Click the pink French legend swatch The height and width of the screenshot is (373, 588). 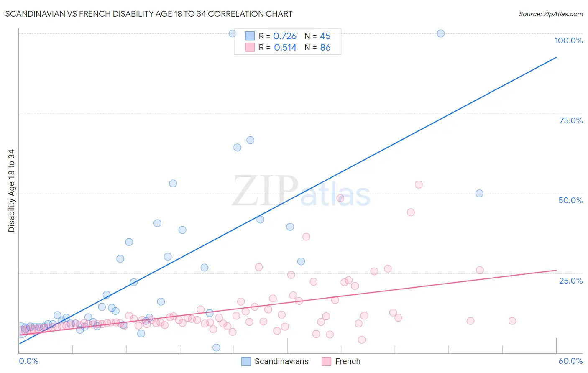point(327,361)
